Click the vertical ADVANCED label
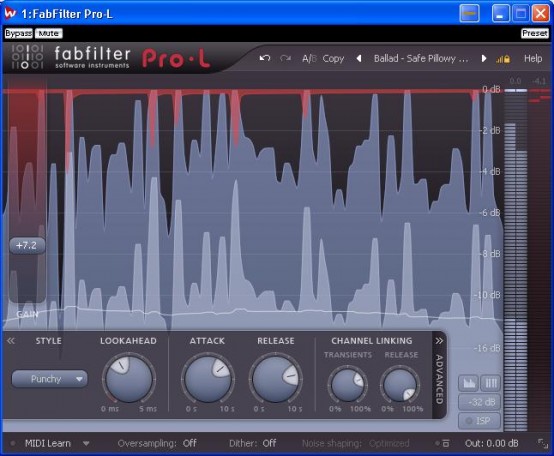Screen dimensions: 554x456 [439, 379]
